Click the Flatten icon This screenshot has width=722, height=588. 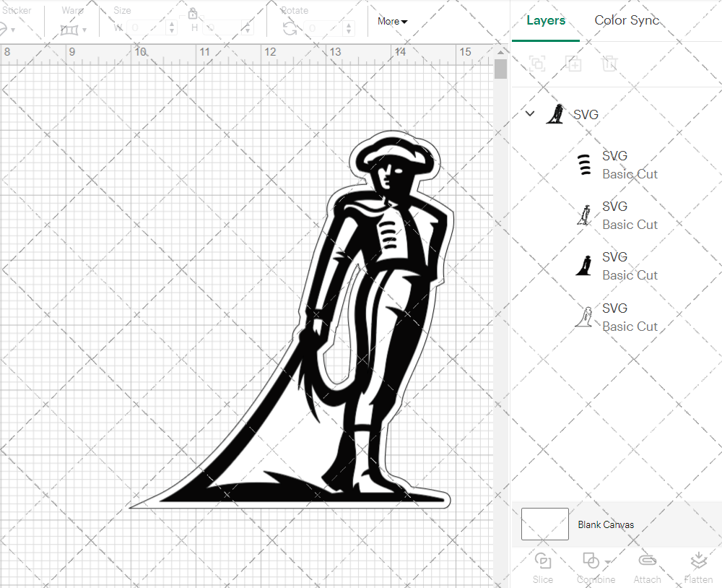point(698,561)
